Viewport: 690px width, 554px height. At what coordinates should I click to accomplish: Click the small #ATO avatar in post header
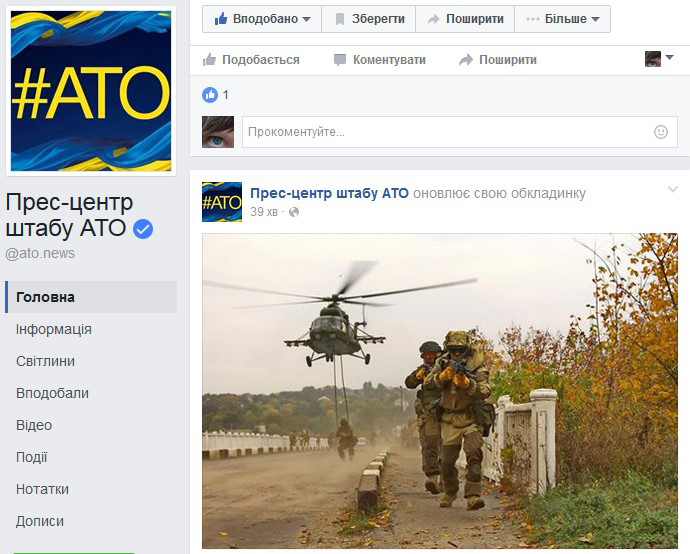tap(222, 201)
